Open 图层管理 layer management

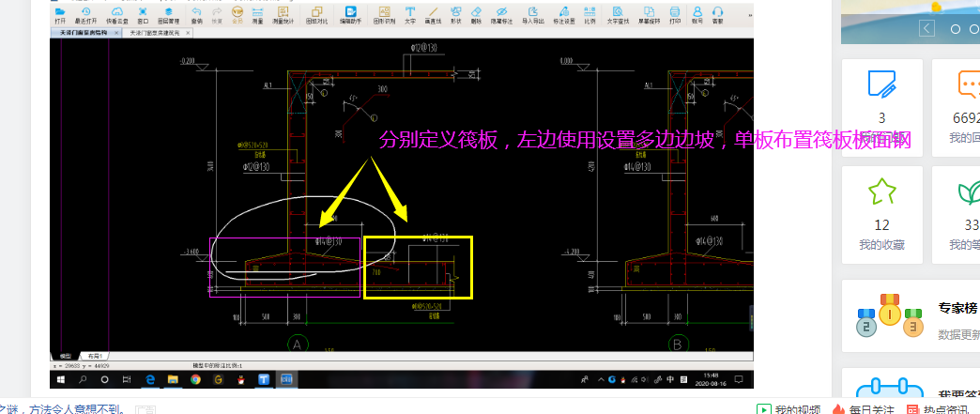[168, 16]
